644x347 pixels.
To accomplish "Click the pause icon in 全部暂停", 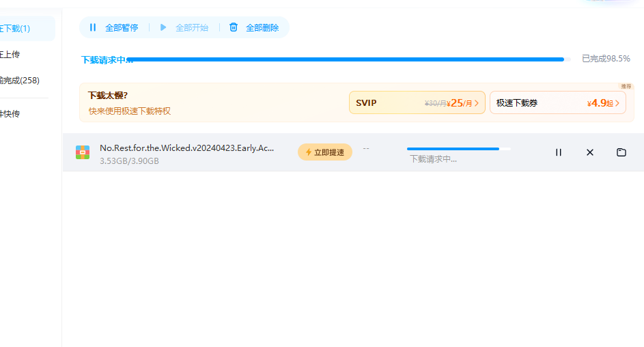I will (93, 27).
